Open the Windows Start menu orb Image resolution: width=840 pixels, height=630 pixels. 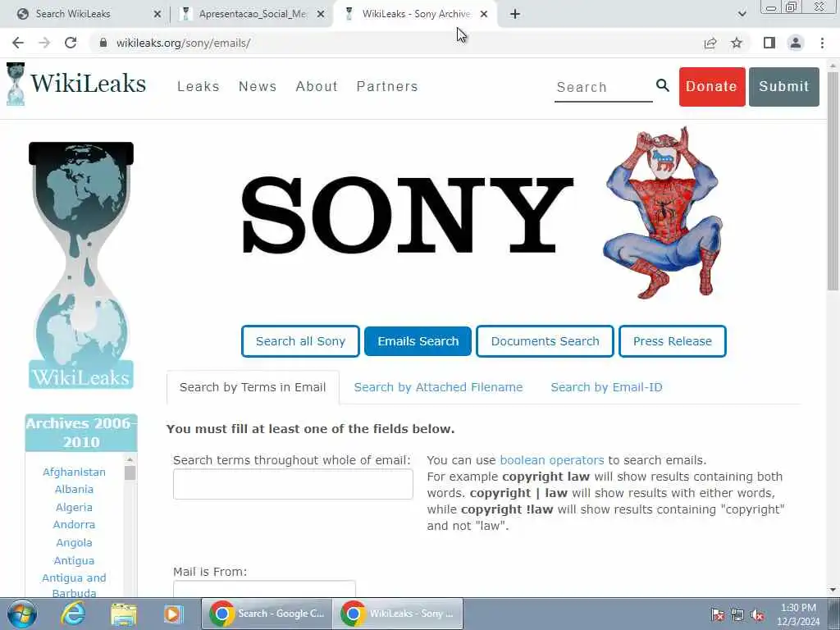(x=22, y=614)
